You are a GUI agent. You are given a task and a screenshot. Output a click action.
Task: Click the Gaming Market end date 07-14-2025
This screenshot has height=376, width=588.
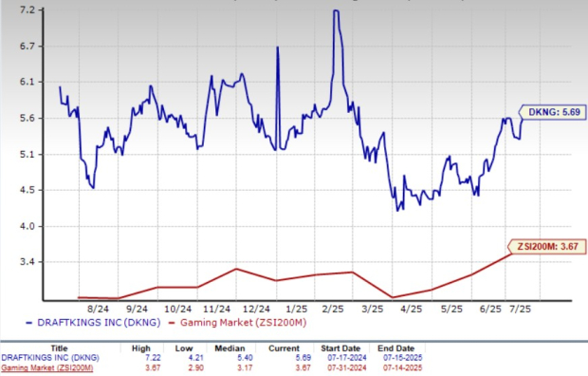point(402,367)
